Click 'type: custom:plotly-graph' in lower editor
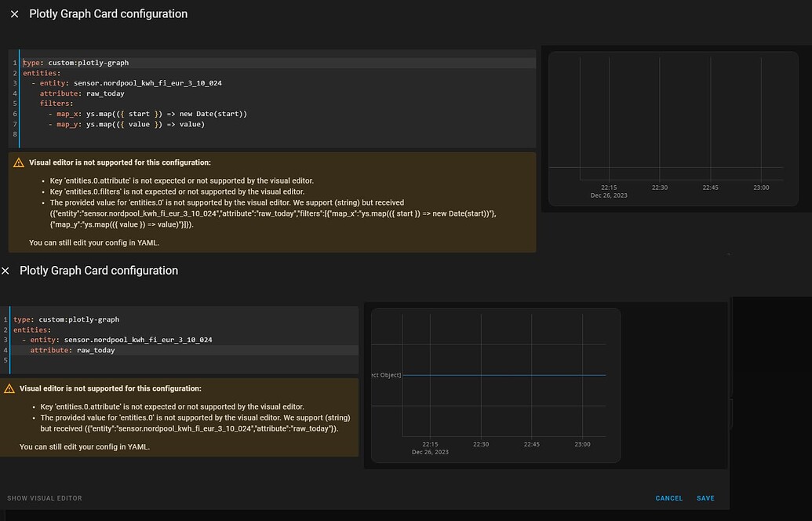 (x=66, y=319)
